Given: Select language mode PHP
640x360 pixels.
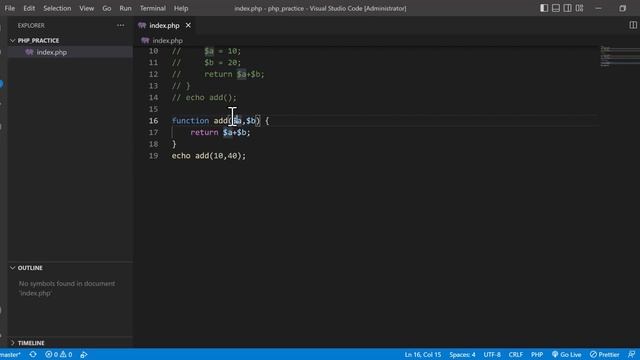Looking at the screenshot, I should (x=537, y=354).
